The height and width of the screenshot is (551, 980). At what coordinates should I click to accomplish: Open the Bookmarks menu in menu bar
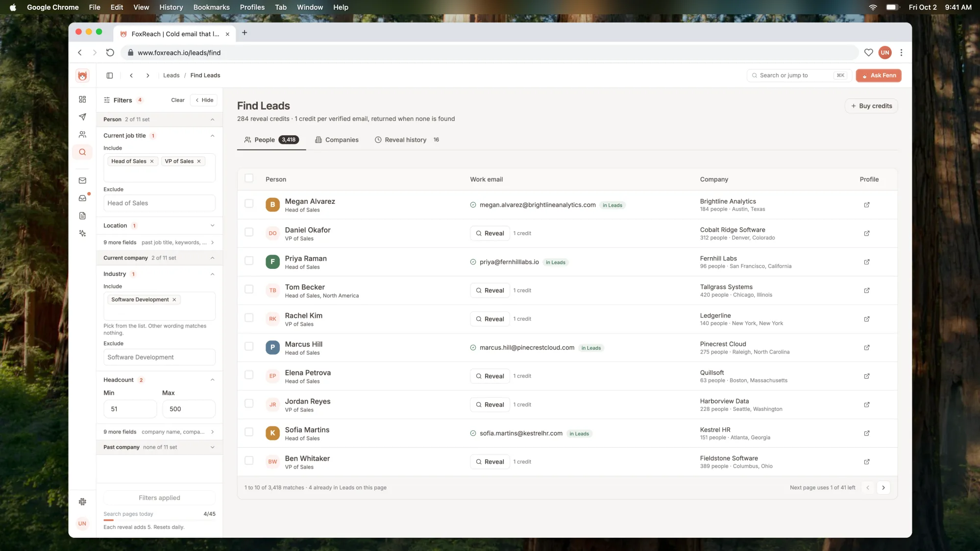(x=211, y=7)
